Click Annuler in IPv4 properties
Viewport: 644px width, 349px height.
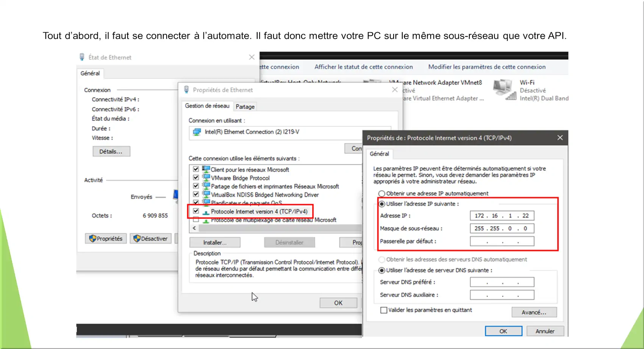pos(545,331)
